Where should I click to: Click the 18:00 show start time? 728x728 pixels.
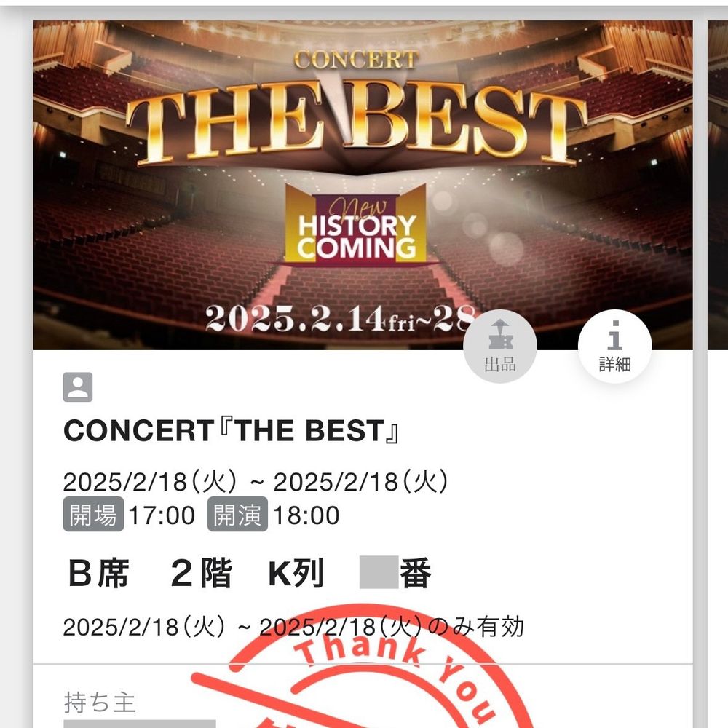306,515
